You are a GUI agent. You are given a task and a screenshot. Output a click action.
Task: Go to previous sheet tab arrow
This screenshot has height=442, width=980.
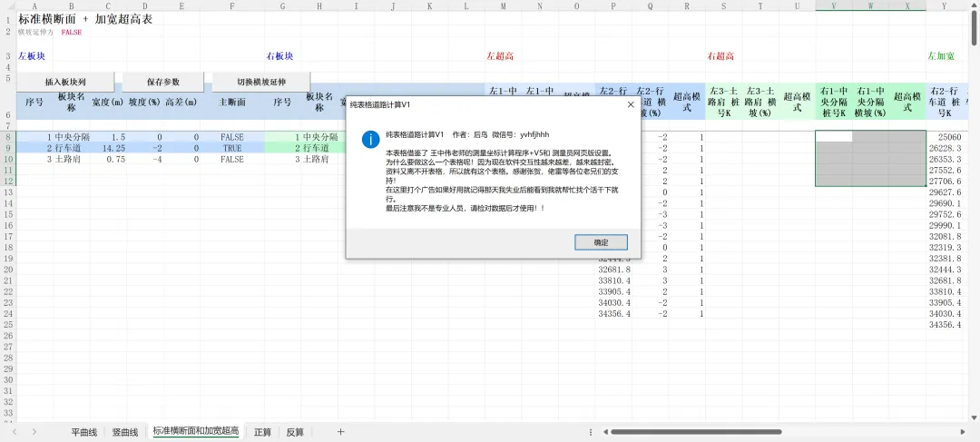(15, 432)
